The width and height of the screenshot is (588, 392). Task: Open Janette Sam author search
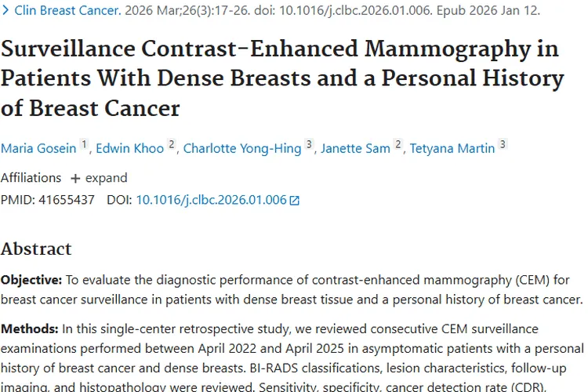pos(355,148)
